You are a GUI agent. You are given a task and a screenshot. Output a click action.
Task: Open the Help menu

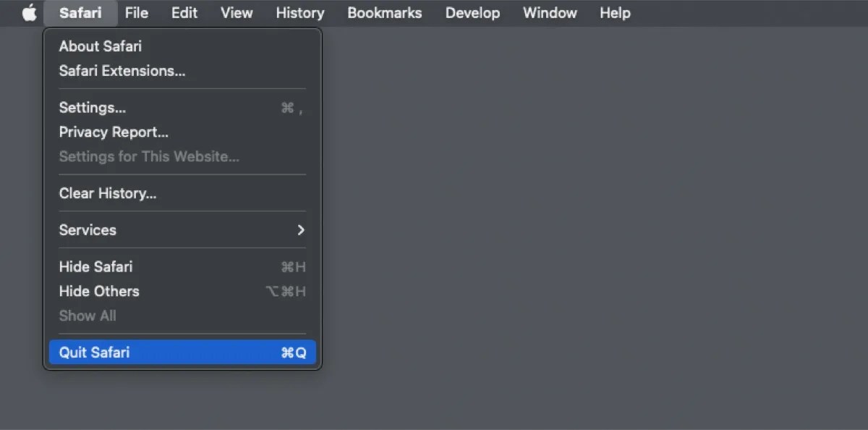[614, 12]
